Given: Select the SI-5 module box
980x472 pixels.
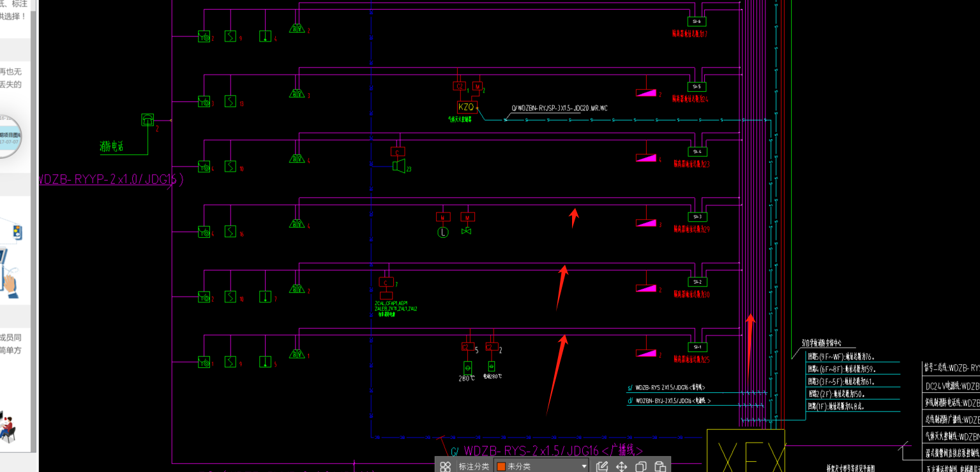Looking at the screenshot, I should 697,87.
